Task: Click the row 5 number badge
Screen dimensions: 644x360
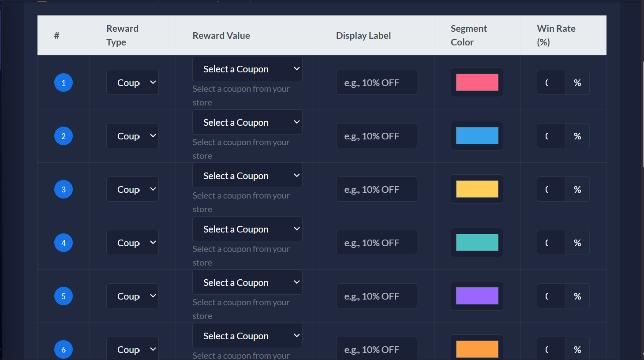Action: 64,296
